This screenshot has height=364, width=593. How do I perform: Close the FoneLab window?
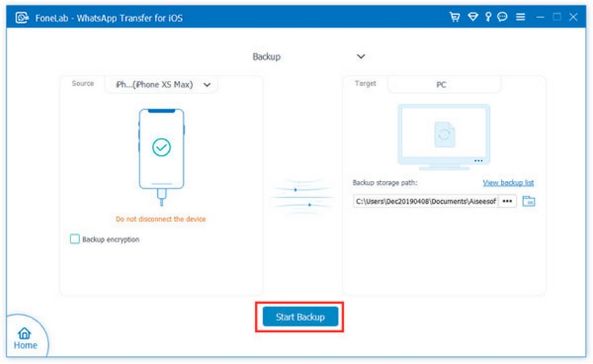pos(575,16)
